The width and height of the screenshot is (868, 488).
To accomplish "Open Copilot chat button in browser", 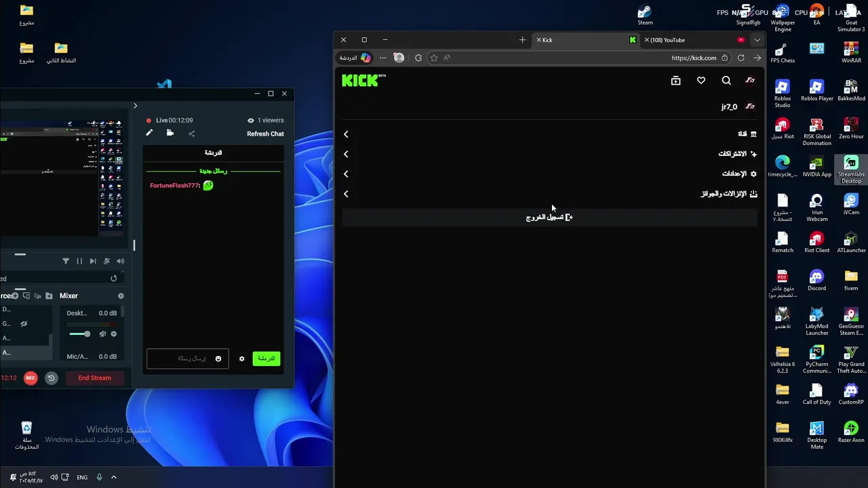I will click(x=357, y=58).
